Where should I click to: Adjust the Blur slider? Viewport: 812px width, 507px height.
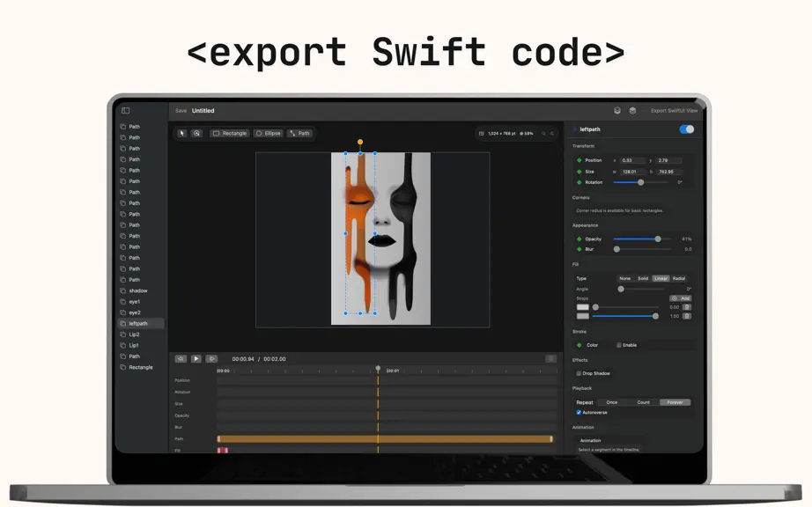[642, 249]
